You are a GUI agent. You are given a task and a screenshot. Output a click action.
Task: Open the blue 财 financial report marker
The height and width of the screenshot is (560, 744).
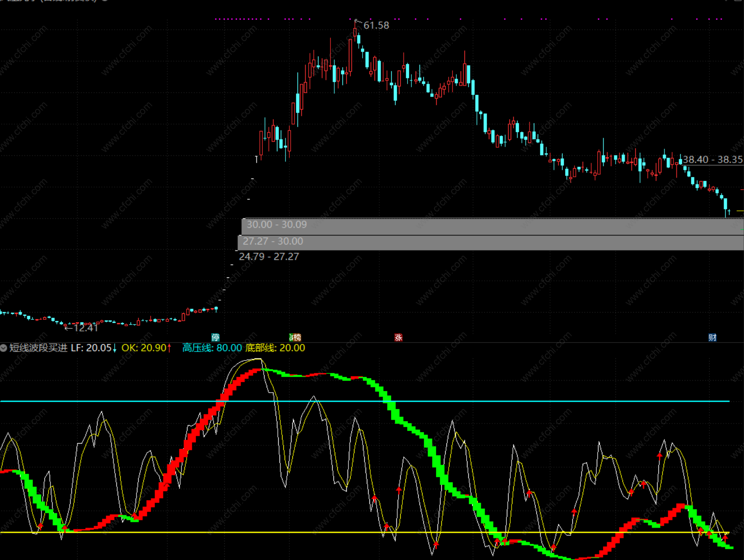712,337
